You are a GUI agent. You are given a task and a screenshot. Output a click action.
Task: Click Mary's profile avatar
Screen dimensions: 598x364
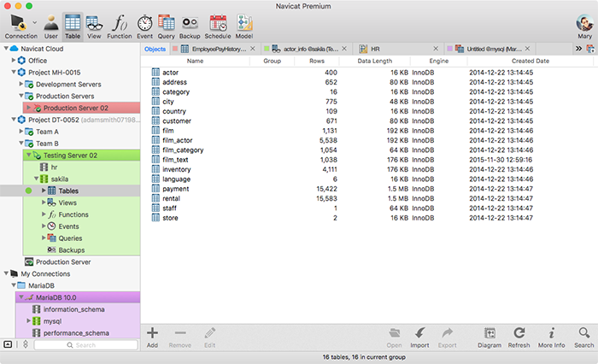[584, 23]
